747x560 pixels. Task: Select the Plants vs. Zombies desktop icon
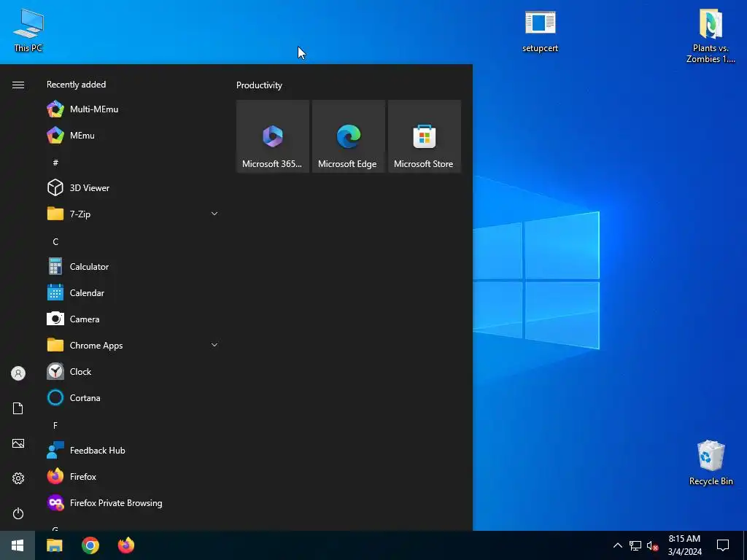tap(711, 36)
